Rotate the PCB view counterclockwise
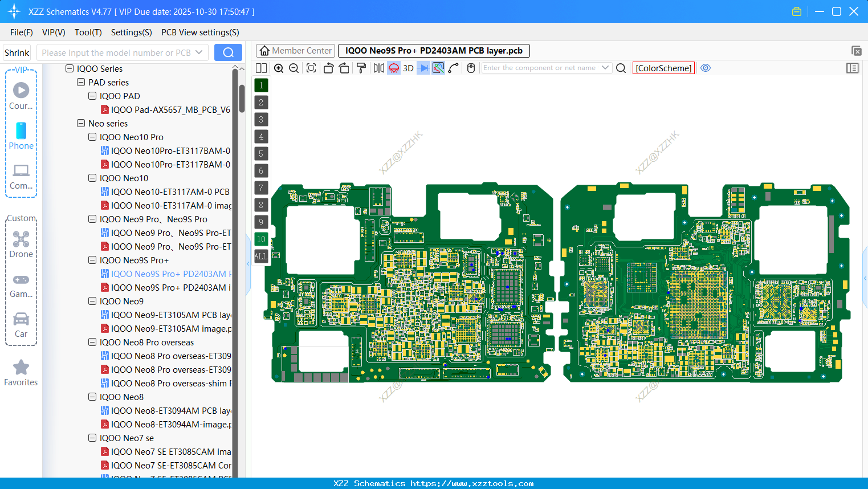Image resolution: width=868 pixels, height=489 pixels. click(x=328, y=68)
